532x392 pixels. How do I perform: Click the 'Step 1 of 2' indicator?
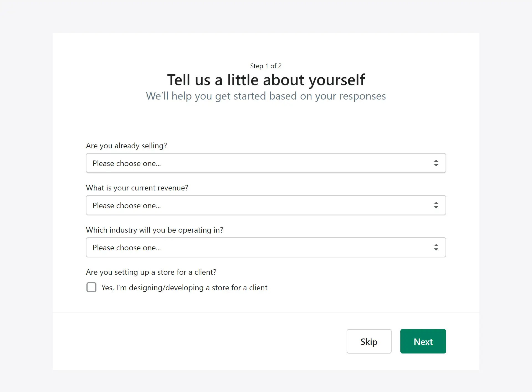(266, 66)
